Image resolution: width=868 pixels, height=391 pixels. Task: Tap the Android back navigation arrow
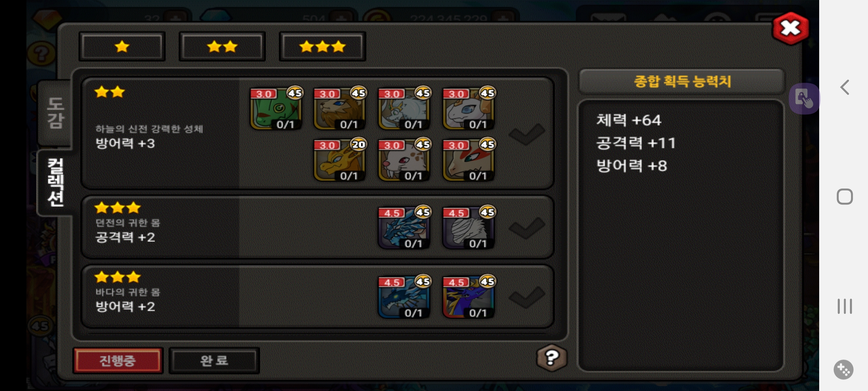pos(845,87)
